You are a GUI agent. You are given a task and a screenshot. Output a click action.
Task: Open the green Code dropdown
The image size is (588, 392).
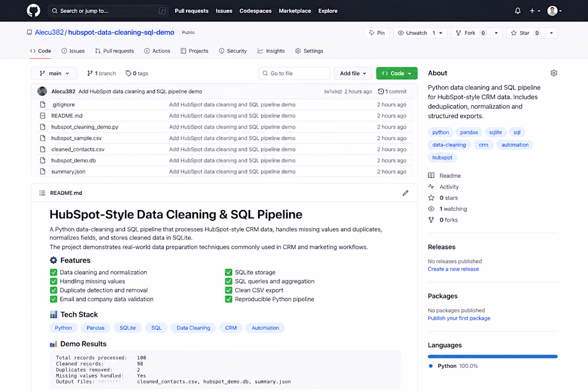[397, 73]
